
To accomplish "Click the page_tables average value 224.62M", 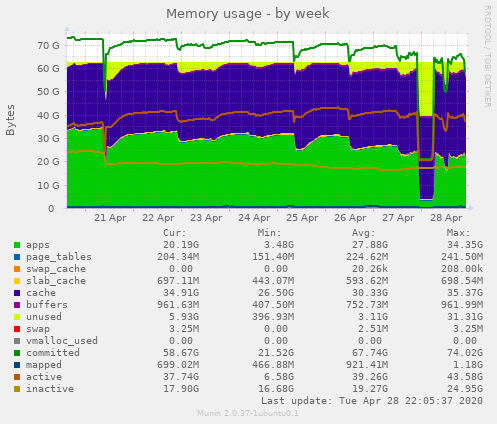I will point(367,257).
